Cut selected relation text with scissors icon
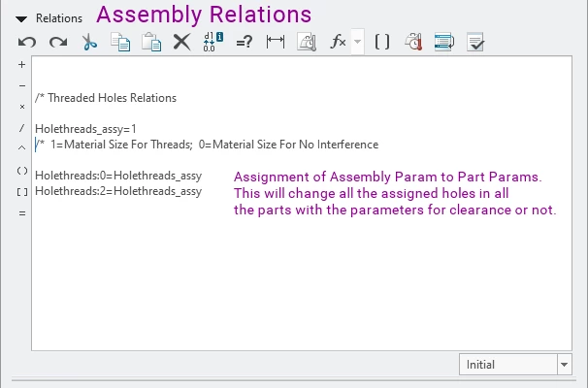Screen dimensions: 588x388 click(x=89, y=42)
